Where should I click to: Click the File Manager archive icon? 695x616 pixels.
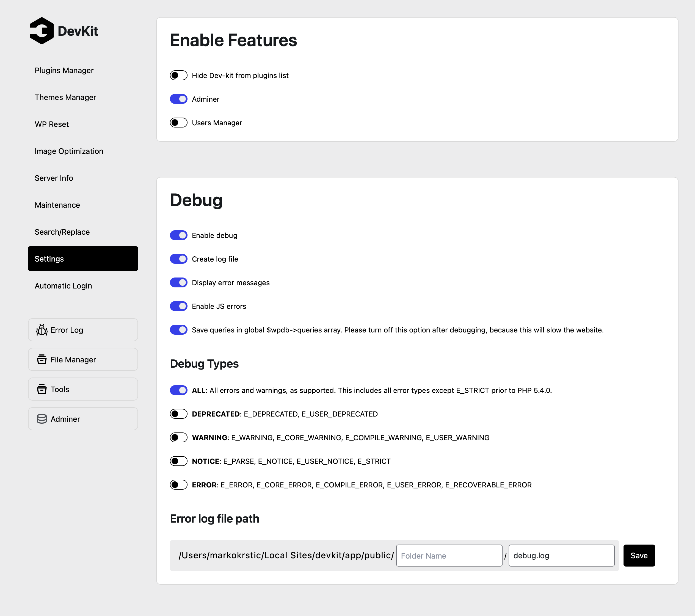coord(42,359)
